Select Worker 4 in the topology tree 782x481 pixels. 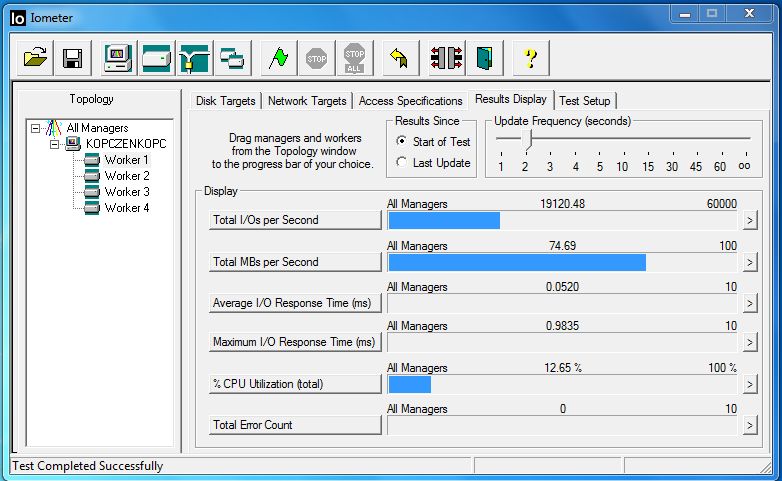point(127,208)
